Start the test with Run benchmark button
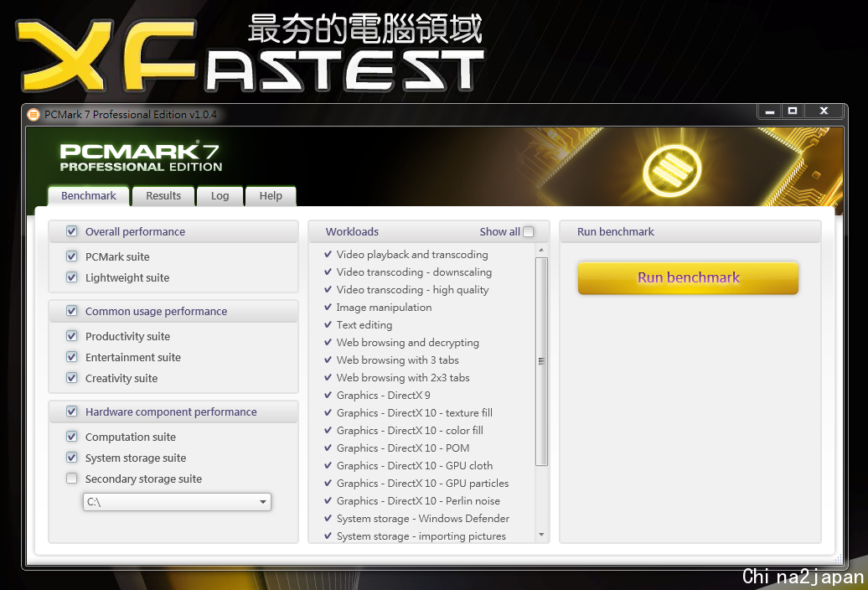The height and width of the screenshot is (590, 868). 688,278
